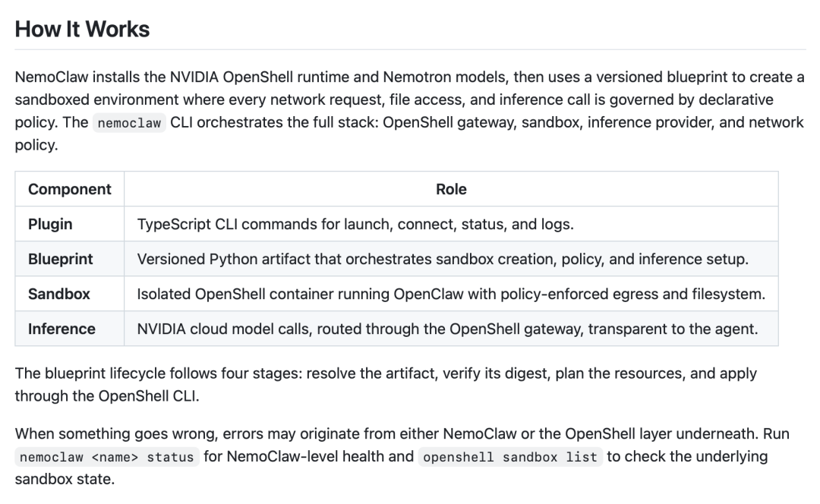
Task: Click the Plugin table row label
Action: [50, 224]
